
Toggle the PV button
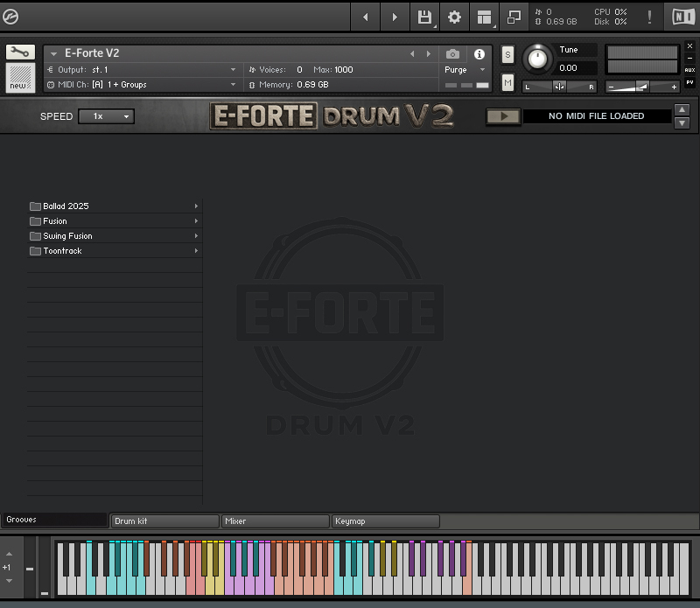689,82
